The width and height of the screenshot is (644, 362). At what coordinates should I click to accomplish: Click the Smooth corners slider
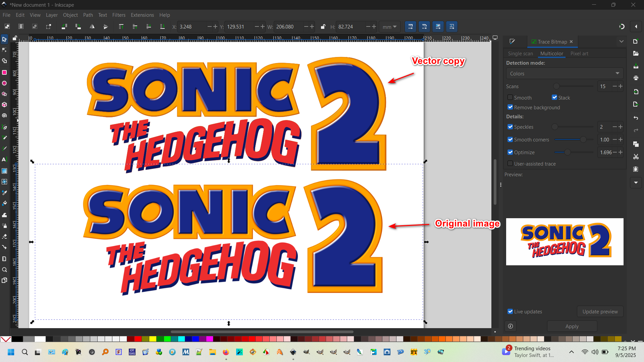click(574, 139)
